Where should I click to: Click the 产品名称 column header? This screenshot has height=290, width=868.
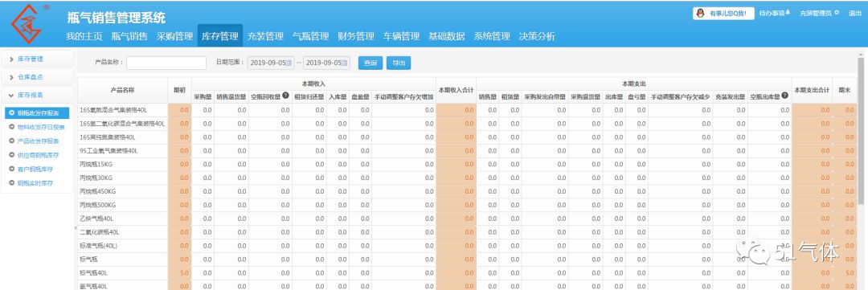122,90
